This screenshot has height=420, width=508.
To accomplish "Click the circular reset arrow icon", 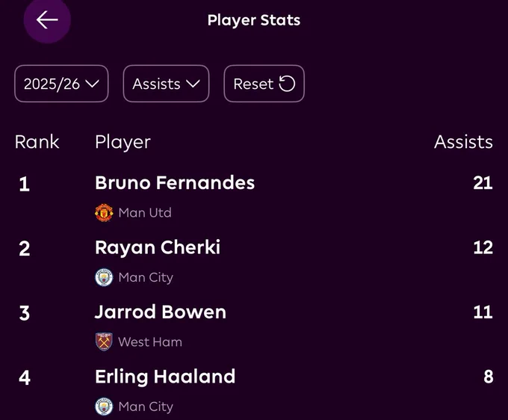I will click(x=287, y=84).
